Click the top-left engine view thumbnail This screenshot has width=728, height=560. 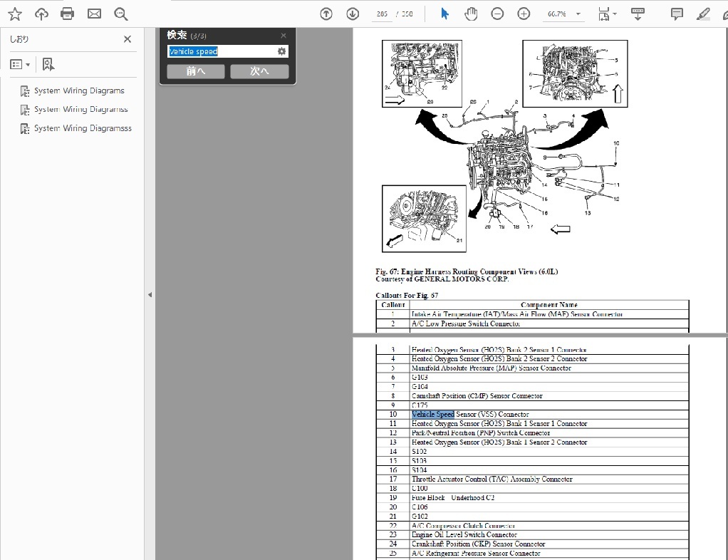pos(422,74)
